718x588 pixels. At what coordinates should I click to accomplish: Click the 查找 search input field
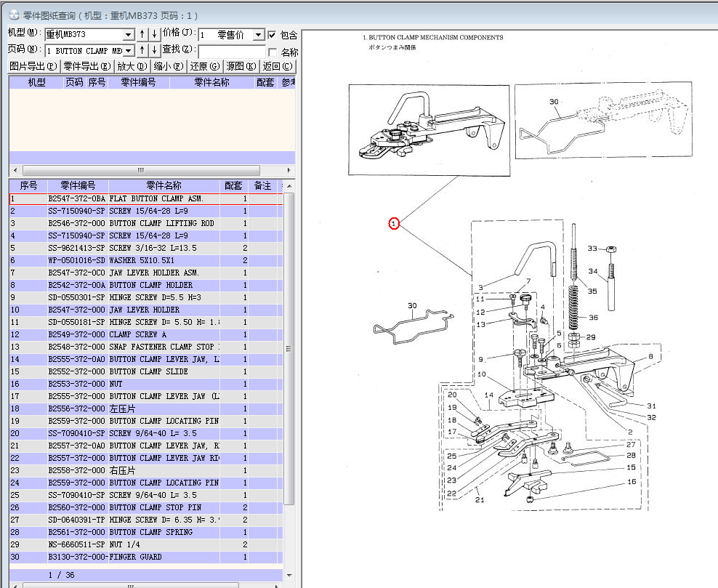point(231,51)
